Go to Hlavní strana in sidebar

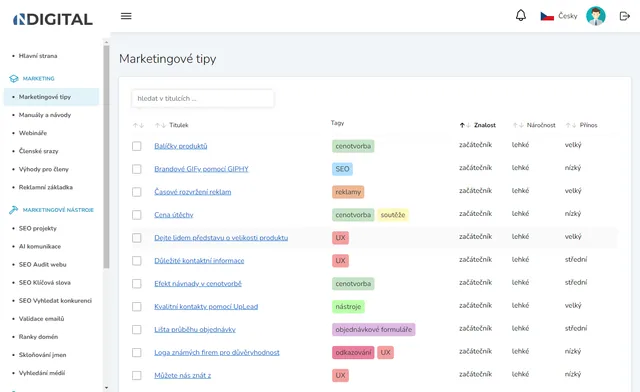tap(38, 56)
